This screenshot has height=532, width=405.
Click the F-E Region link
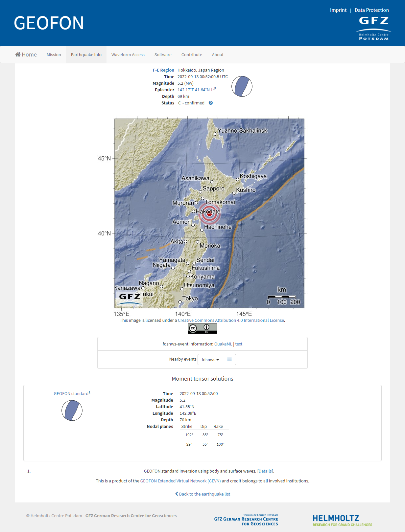[x=163, y=70]
